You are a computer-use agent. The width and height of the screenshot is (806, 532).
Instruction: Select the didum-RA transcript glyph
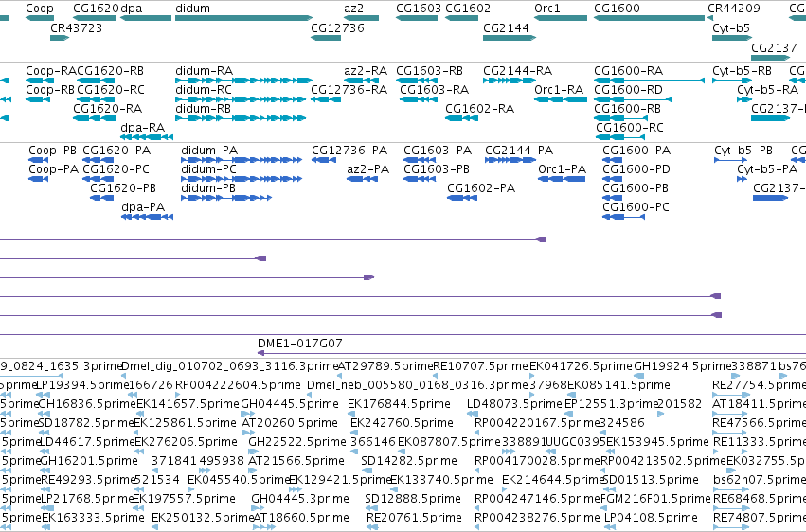click(x=243, y=80)
